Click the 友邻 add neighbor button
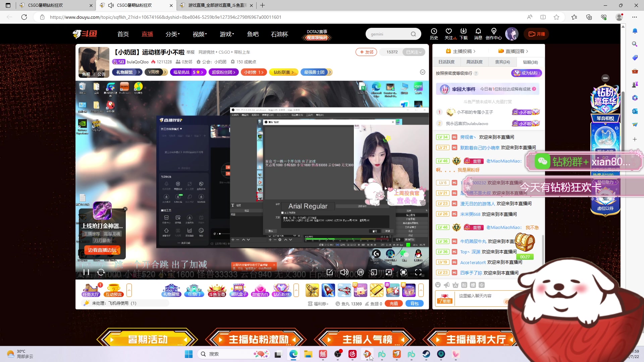Image resolution: width=644 pixels, height=362 pixels. coord(366,52)
